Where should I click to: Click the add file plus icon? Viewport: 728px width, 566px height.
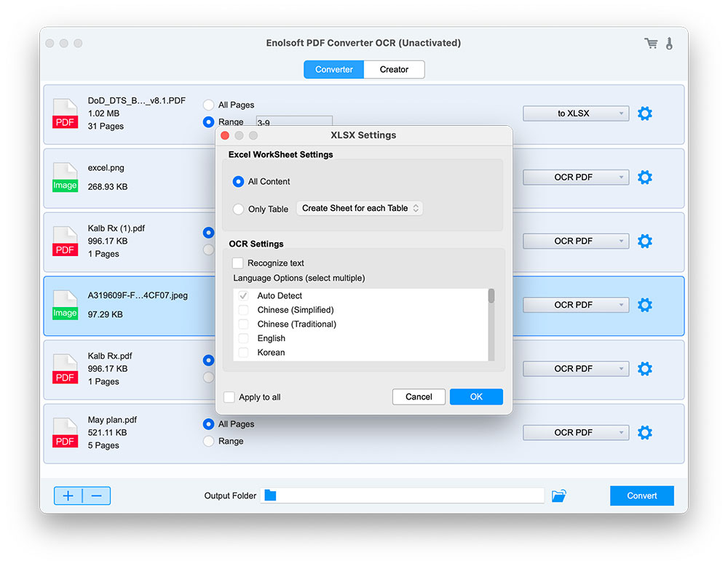pyautogui.click(x=68, y=496)
